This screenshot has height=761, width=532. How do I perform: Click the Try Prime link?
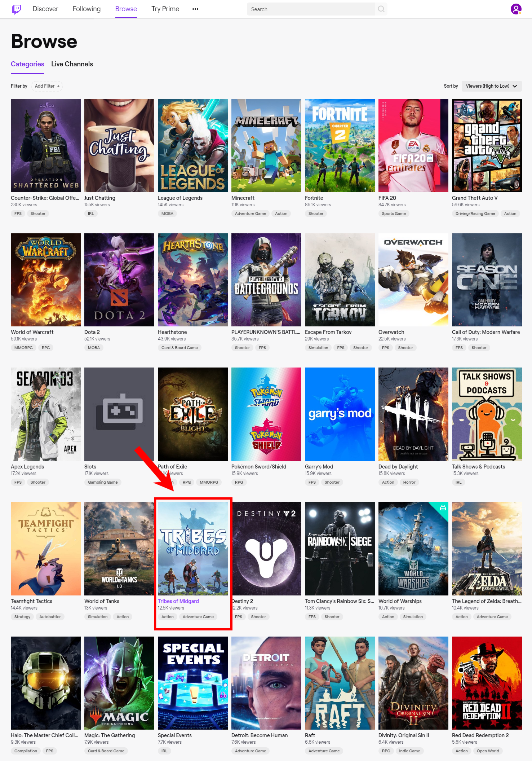coord(165,9)
